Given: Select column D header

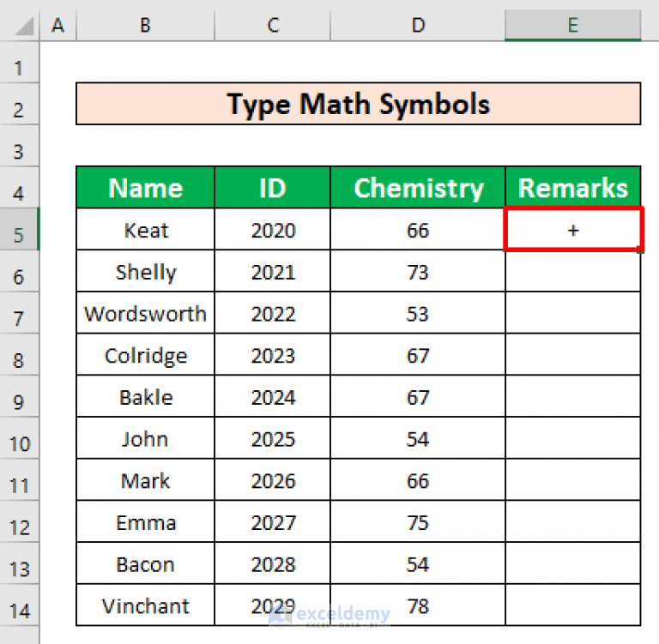Looking at the screenshot, I should click(418, 25).
